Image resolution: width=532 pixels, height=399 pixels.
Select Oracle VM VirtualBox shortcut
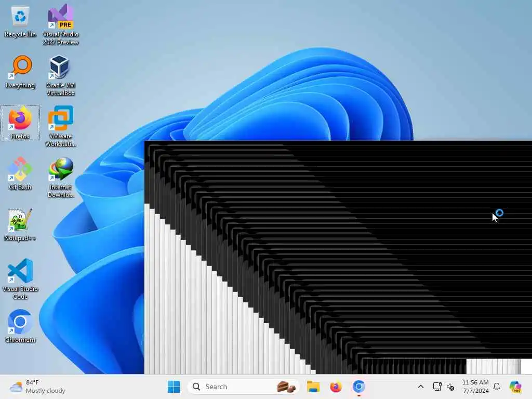point(60,75)
